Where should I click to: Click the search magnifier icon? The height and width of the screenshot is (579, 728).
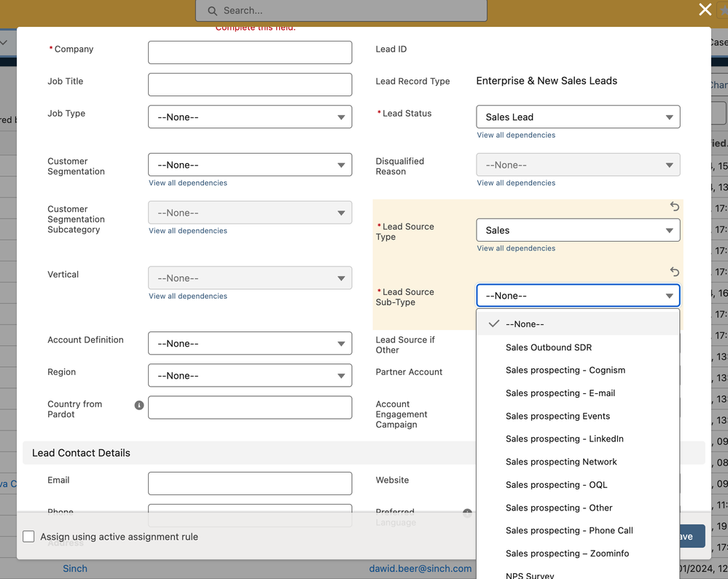pos(212,11)
